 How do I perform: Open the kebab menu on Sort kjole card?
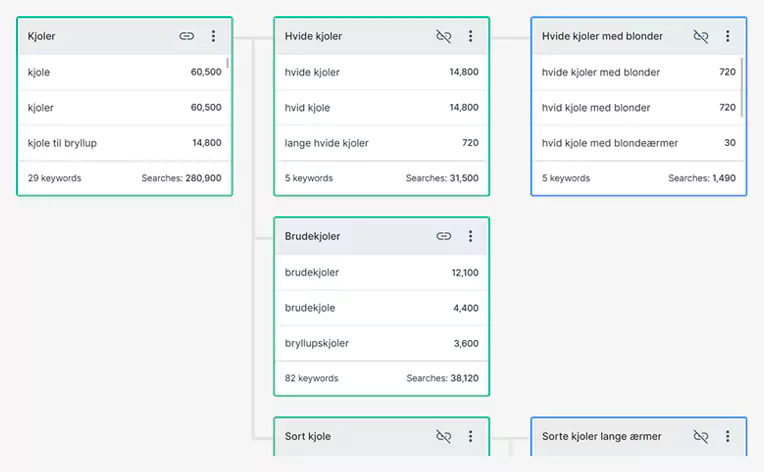pos(470,436)
